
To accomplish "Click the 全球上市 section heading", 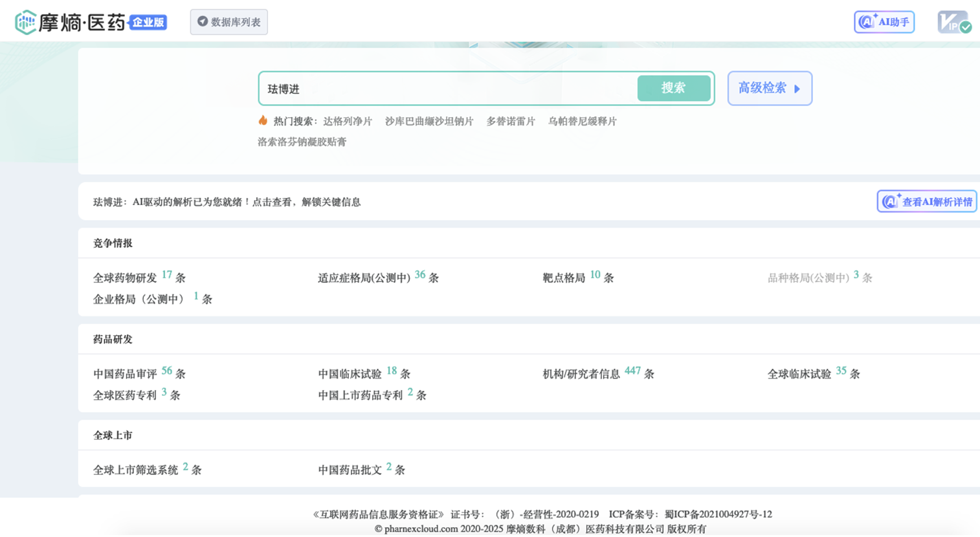I will coord(113,435).
